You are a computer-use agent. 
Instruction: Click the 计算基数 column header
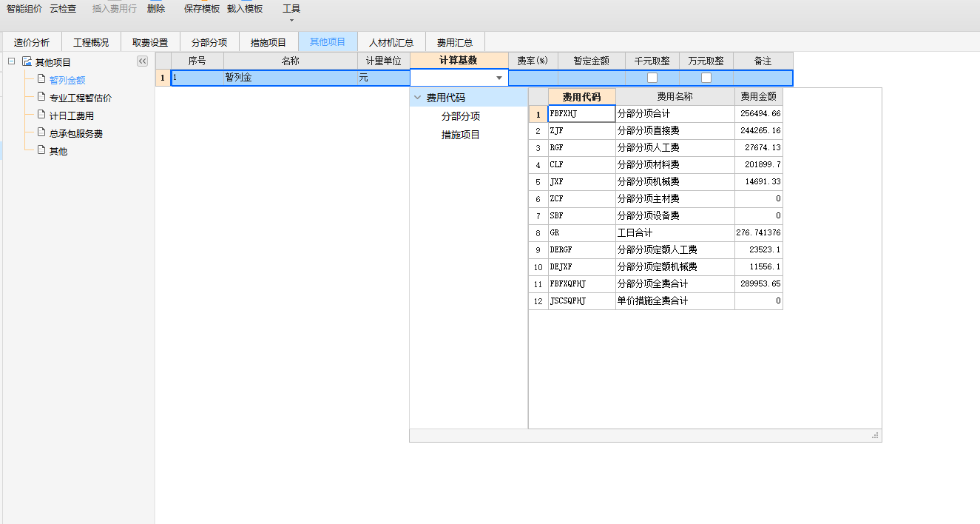tap(459, 61)
